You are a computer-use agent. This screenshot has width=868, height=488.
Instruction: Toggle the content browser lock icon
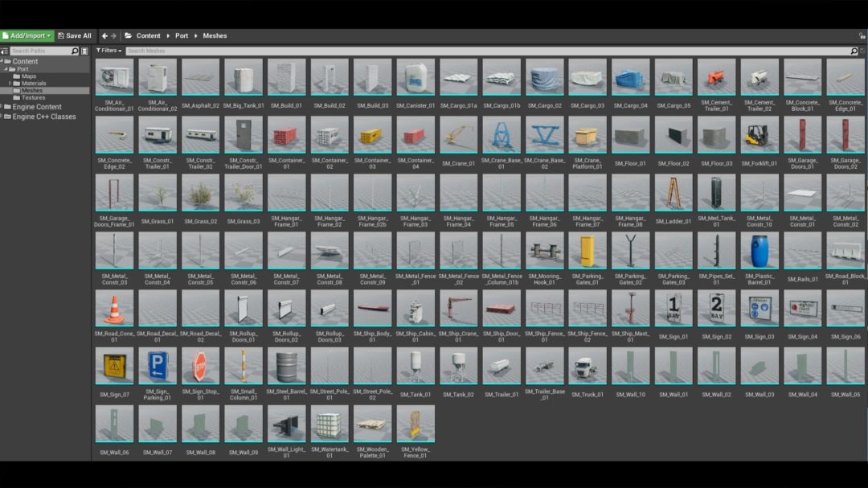click(861, 36)
